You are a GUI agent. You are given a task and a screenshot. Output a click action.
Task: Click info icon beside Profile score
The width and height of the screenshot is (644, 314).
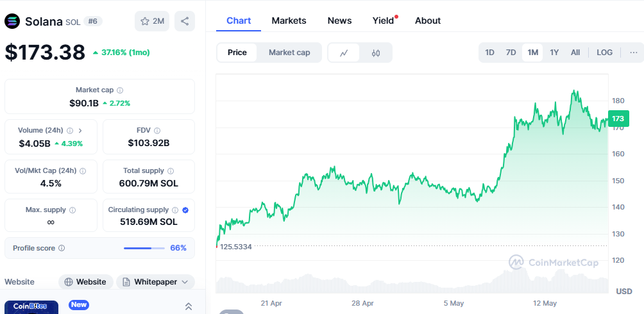62,248
